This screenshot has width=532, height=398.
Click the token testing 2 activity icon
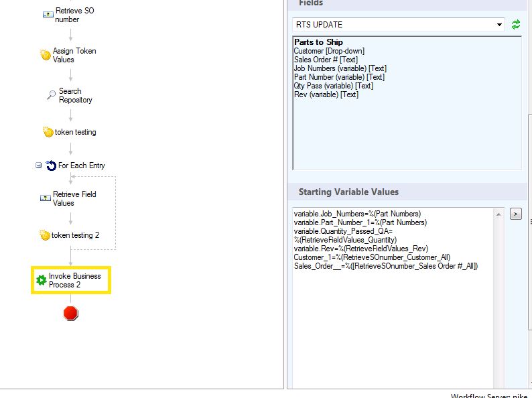coord(45,235)
